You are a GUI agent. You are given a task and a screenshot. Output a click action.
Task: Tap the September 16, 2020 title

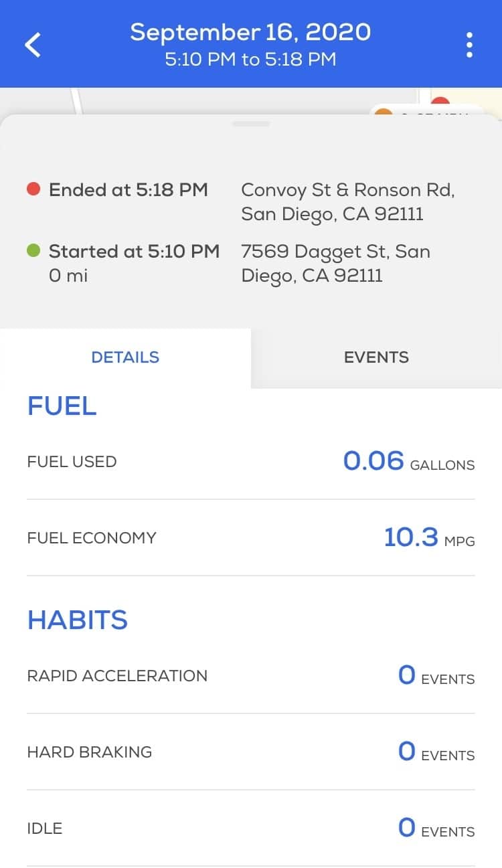pyautogui.click(x=250, y=32)
